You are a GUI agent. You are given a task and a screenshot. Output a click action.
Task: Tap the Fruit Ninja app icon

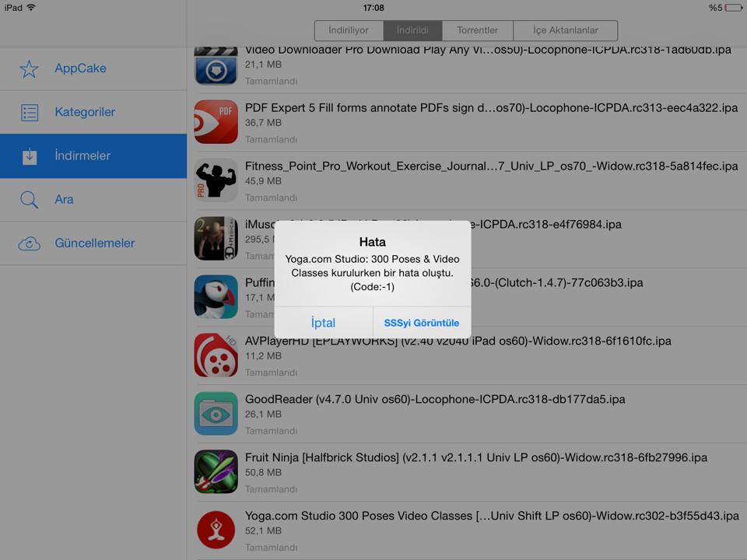[x=216, y=471]
